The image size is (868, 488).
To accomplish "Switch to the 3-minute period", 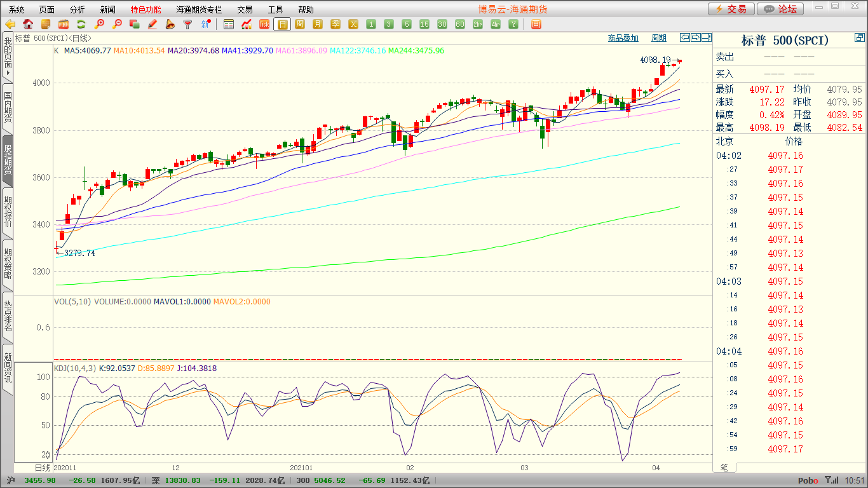I will pos(389,24).
